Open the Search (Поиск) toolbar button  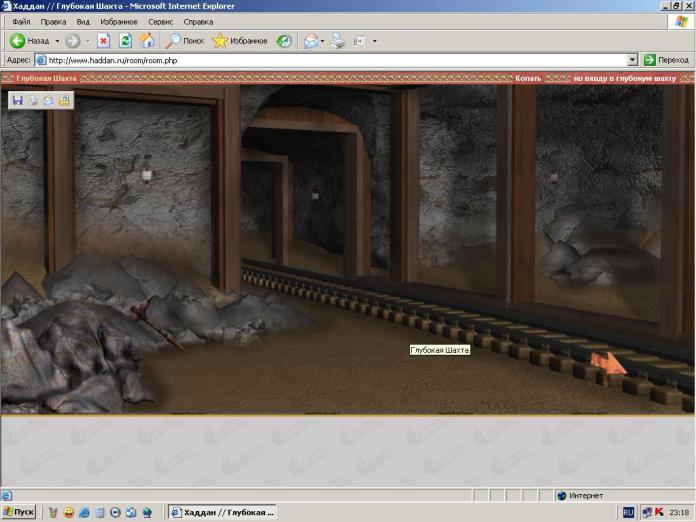point(185,41)
